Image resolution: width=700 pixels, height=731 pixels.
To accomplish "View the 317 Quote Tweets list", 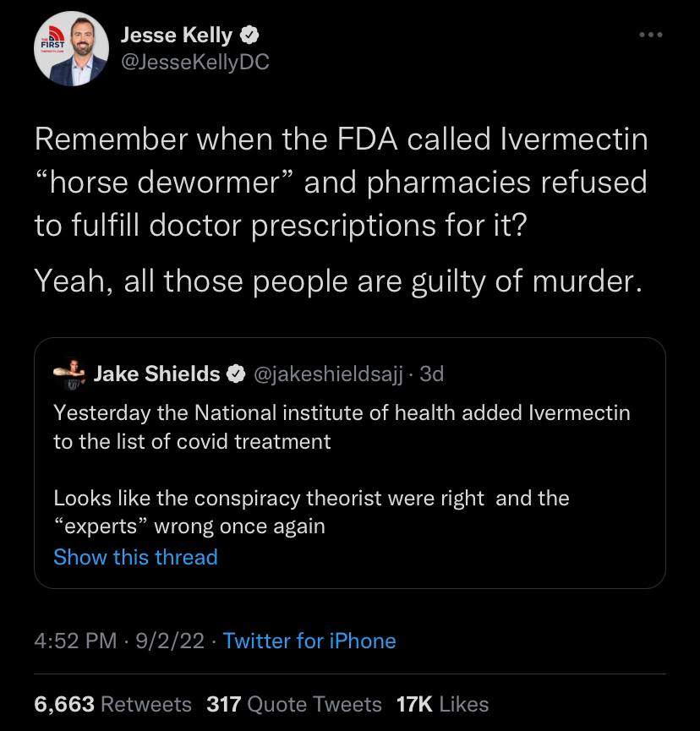I will coord(294,704).
